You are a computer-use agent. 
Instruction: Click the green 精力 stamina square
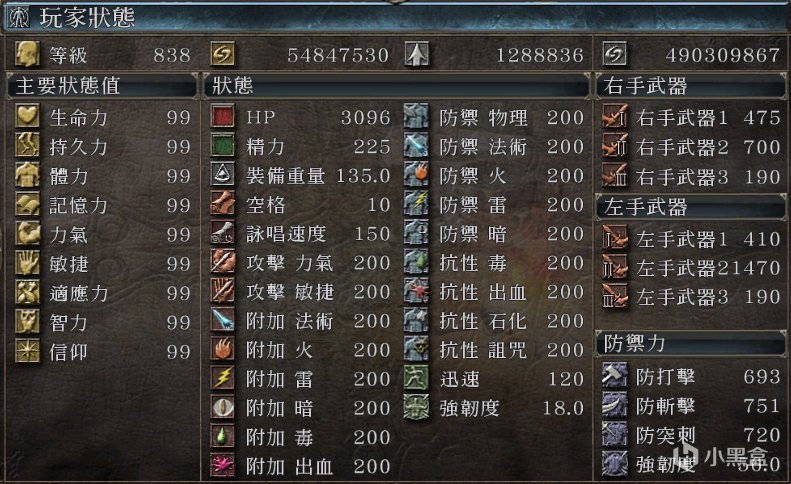[x=222, y=145]
